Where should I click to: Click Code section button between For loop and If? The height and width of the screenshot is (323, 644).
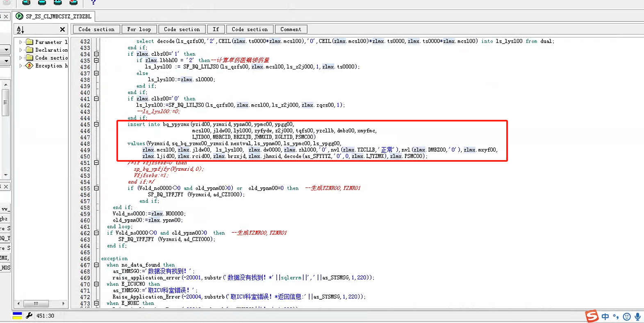pyautogui.click(x=182, y=30)
